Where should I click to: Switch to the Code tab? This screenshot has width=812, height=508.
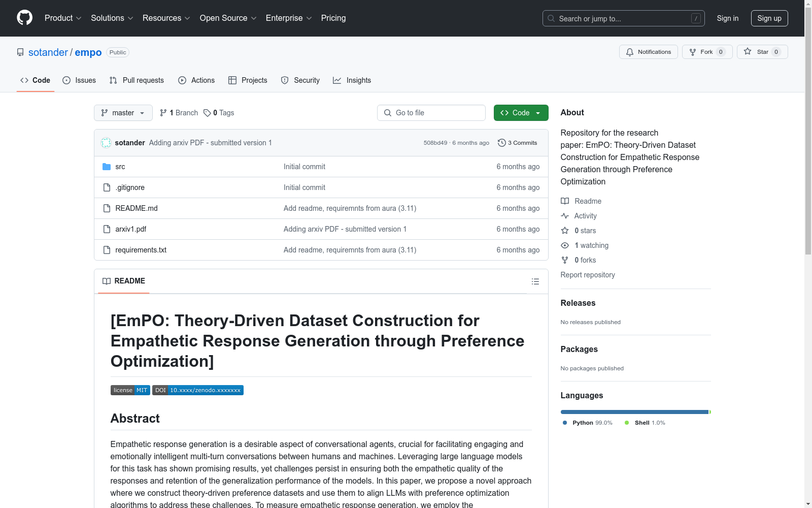[36, 80]
